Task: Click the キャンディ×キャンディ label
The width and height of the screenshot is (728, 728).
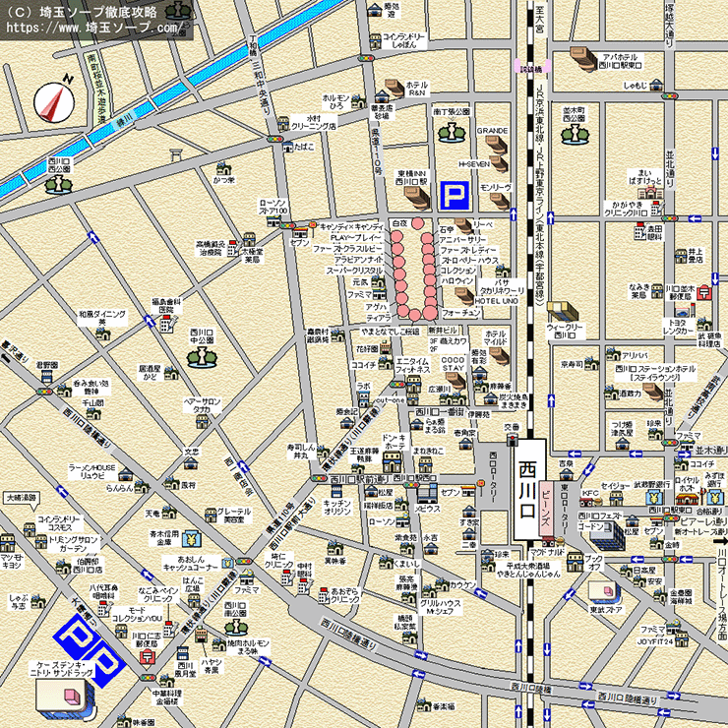Action: click(x=352, y=226)
